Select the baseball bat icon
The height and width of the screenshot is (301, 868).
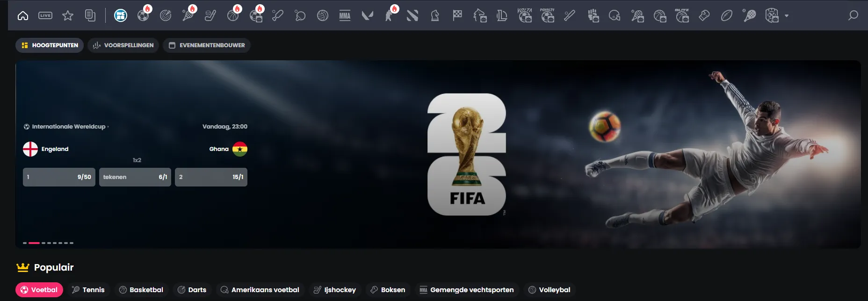(x=570, y=15)
